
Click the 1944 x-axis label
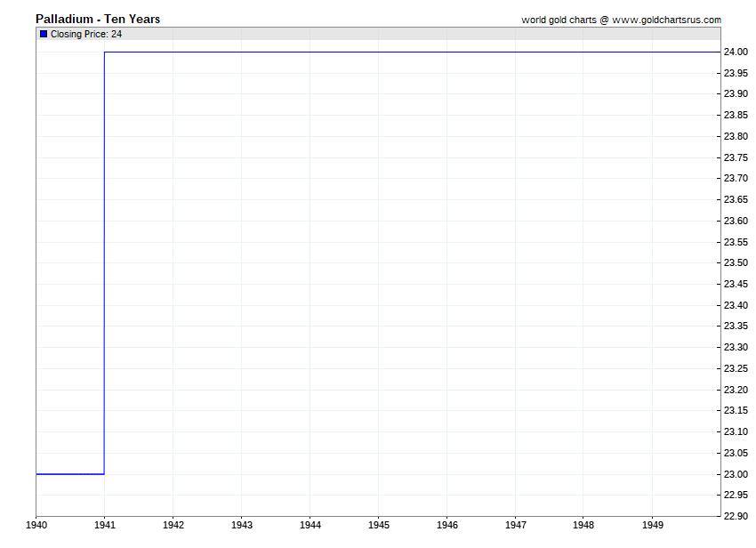[x=310, y=525]
